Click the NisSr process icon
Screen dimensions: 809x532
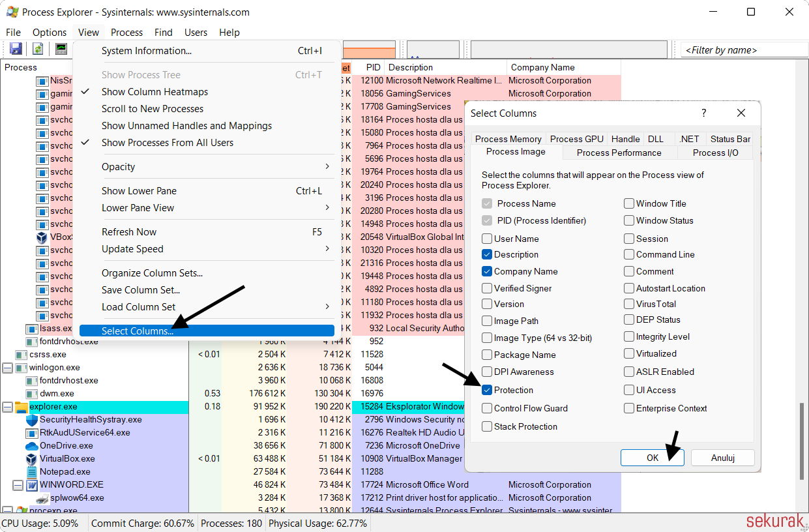pos(42,81)
